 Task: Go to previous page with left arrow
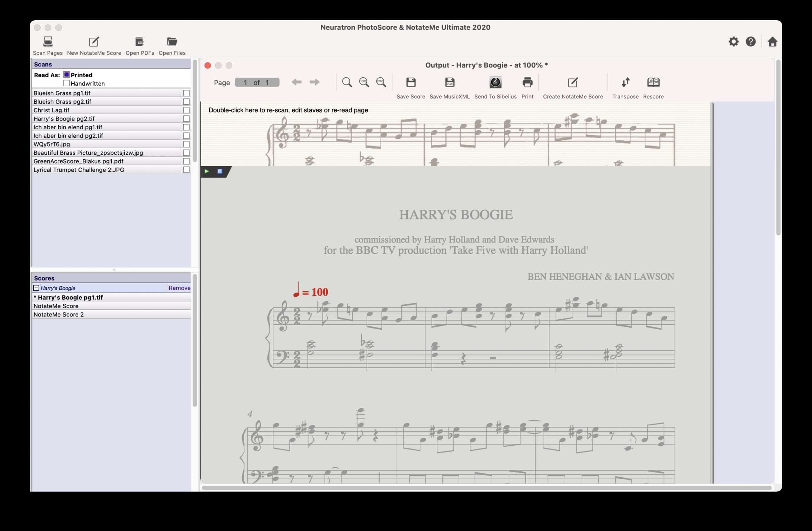(297, 82)
